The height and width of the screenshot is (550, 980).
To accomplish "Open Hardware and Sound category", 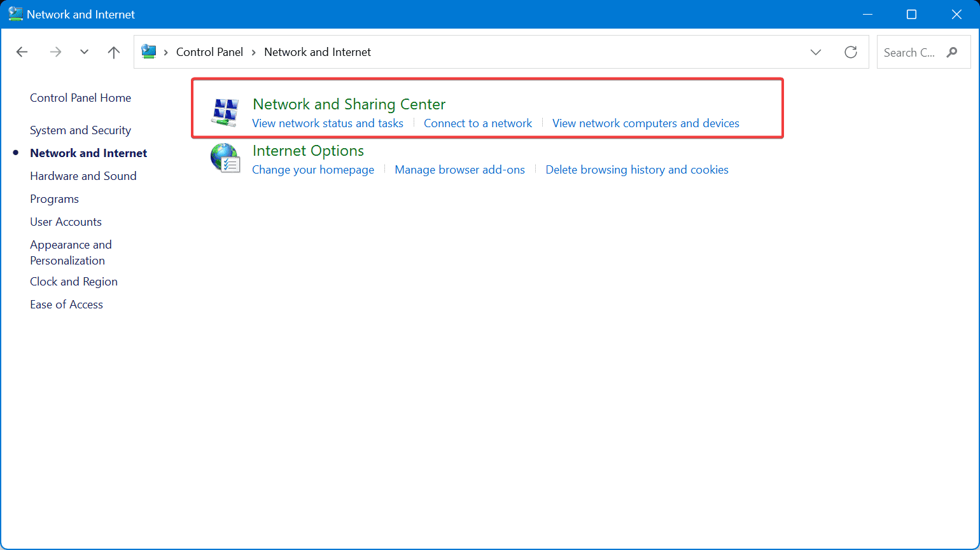I will pos(83,176).
